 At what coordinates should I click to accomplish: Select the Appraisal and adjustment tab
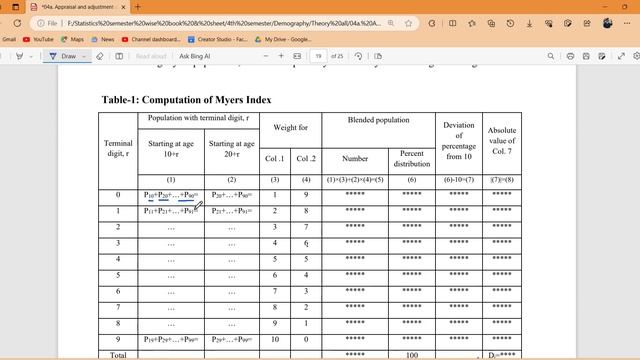coord(78,7)
